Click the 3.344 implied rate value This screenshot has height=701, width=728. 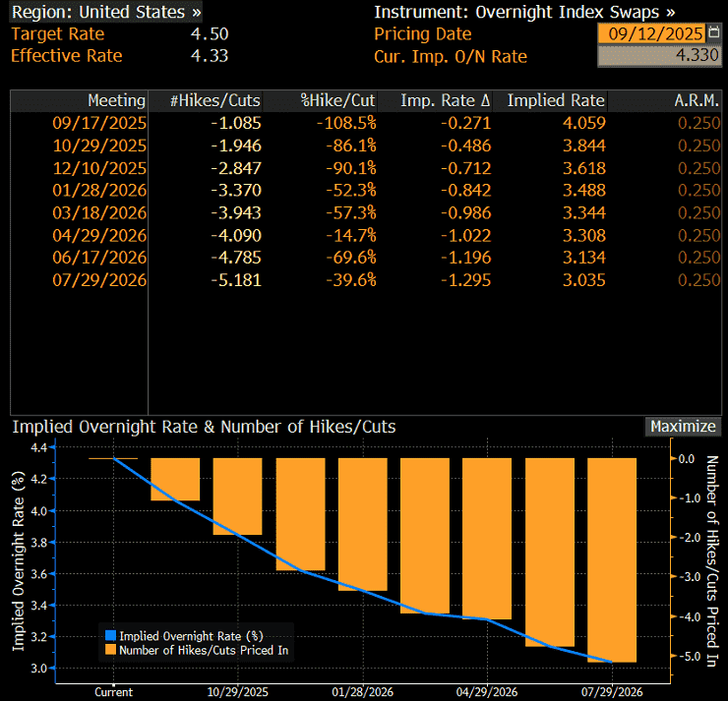click(584, 213)
